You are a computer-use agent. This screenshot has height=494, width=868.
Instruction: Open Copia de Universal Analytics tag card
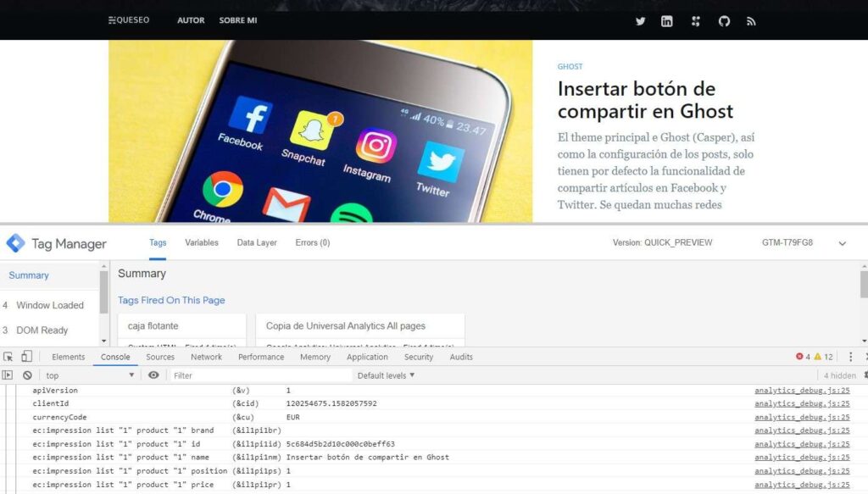pyautogui.click(x=359, y=330)
